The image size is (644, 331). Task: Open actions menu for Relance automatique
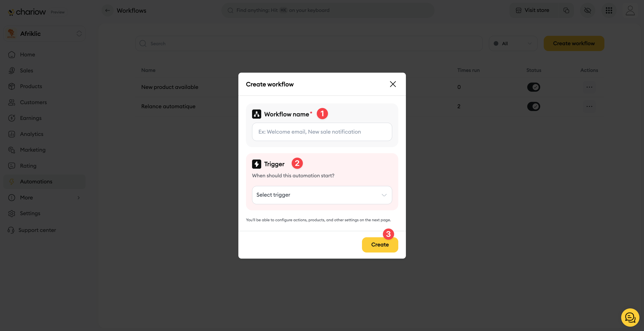[x=589, y=106]
